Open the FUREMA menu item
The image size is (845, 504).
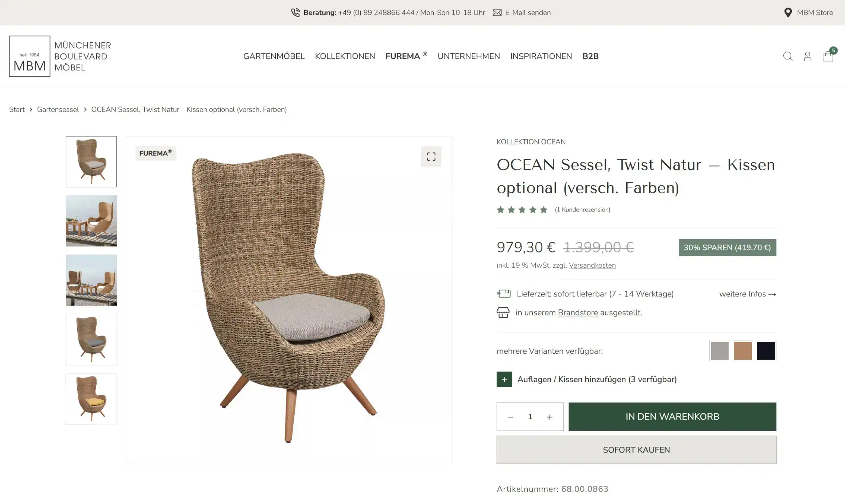(x=403, y=56)
